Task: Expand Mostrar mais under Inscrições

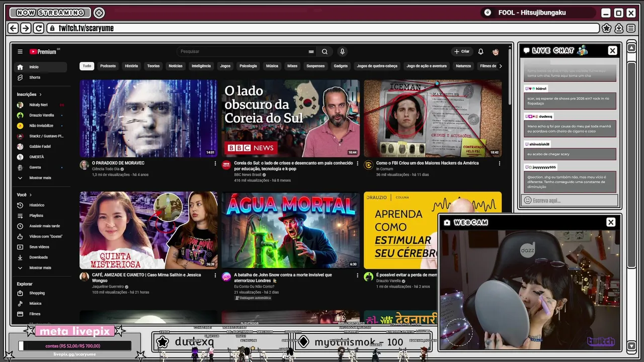Action: [x=40, y=177]
